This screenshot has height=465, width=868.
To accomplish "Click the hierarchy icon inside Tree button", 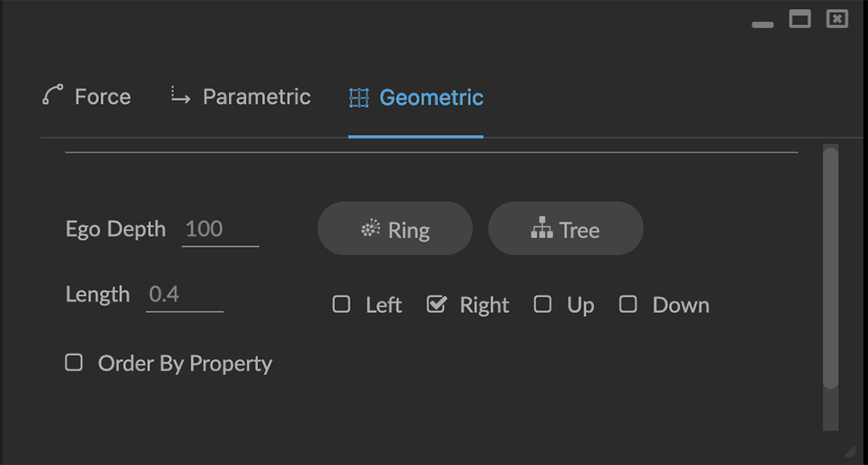I will pyautogui.click(x=542, y=228).
